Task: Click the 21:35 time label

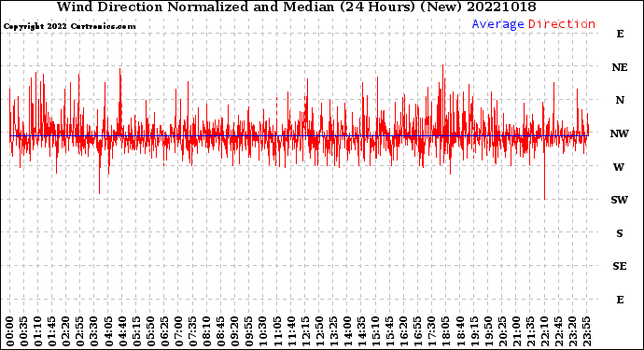Action: pos(530,331)
